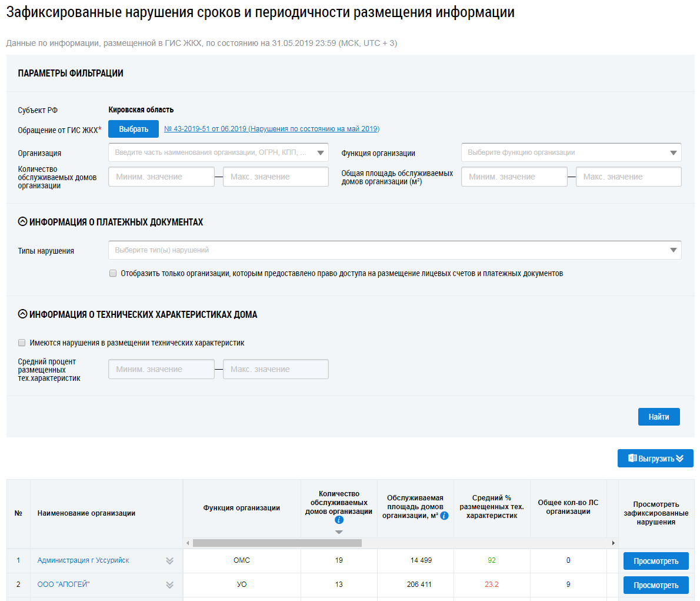Click the Найти search button

[x=658, y=417]
